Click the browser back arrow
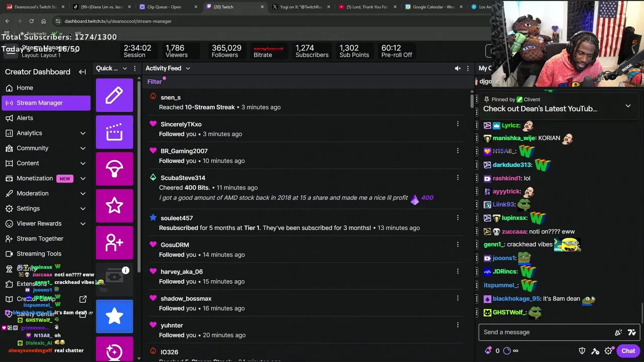This screenshot has width=644, height=362. coord(7,21)
